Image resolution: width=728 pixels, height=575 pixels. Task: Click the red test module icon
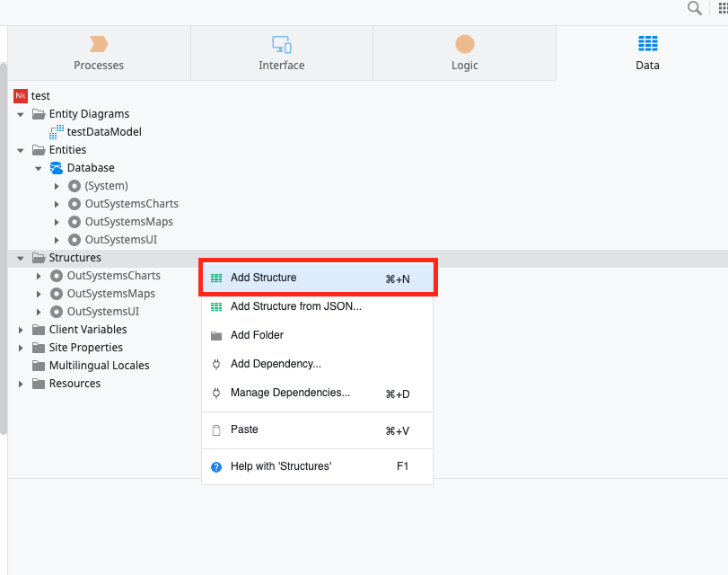(x=21, y=96)
